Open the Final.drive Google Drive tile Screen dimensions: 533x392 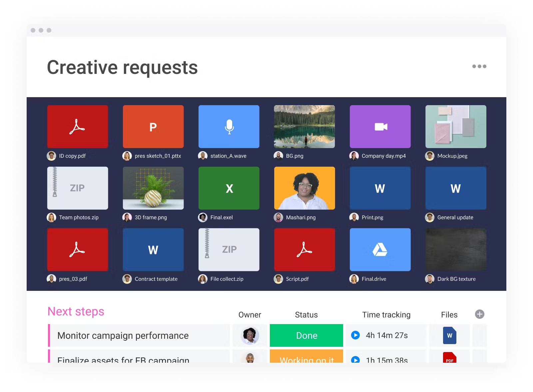tap(380, 250)
